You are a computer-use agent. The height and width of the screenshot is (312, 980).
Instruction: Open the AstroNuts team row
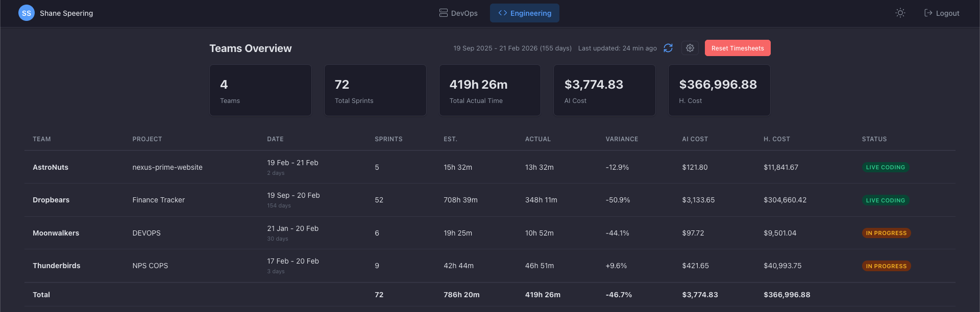51,167
